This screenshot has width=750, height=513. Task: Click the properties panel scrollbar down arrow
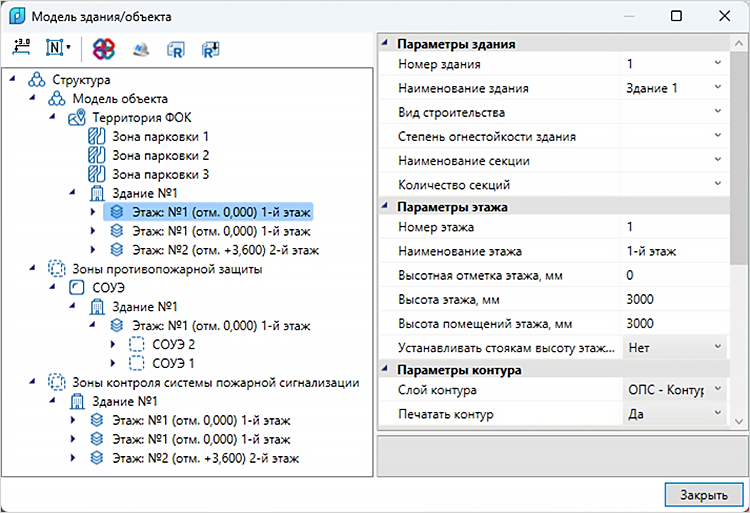click(x=739, y=421)
